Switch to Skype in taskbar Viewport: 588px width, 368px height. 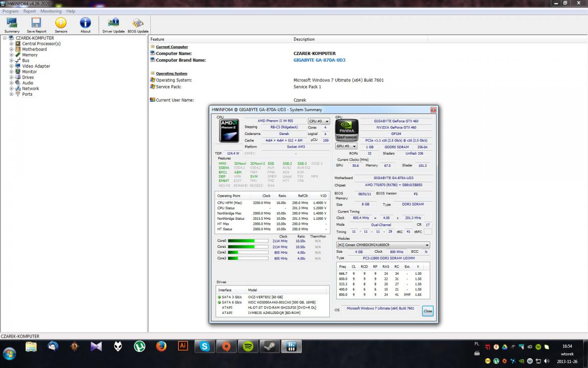click(x=204, y=346)
